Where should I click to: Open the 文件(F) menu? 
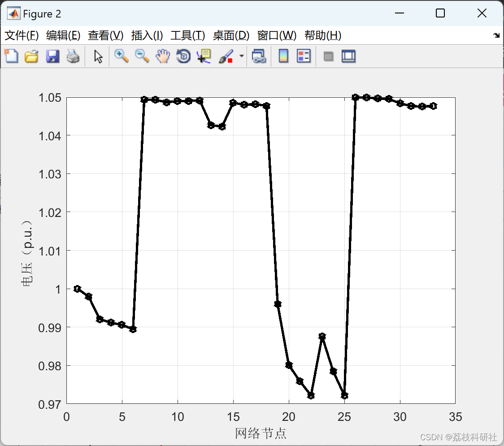[x=22, y=35]
